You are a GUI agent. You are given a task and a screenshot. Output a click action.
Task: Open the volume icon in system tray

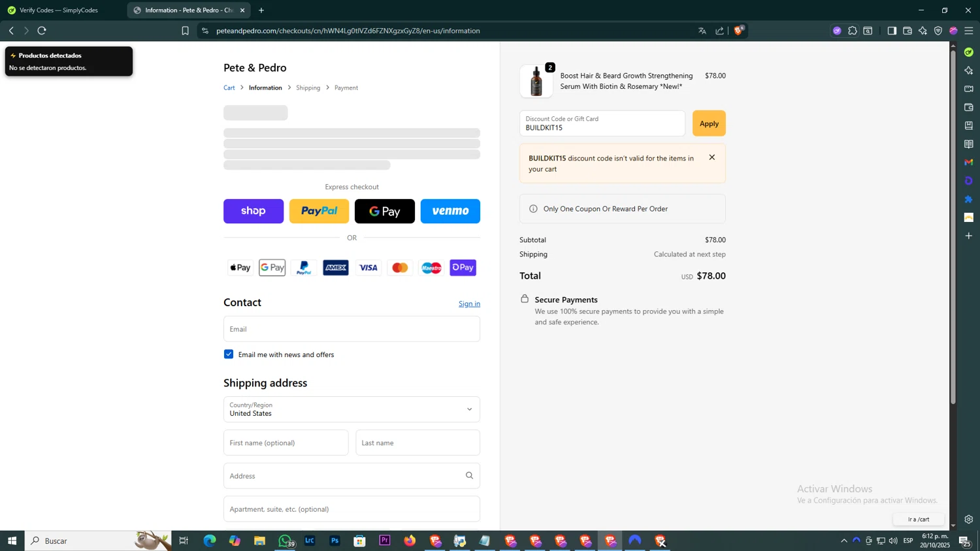tap(893, 541)
